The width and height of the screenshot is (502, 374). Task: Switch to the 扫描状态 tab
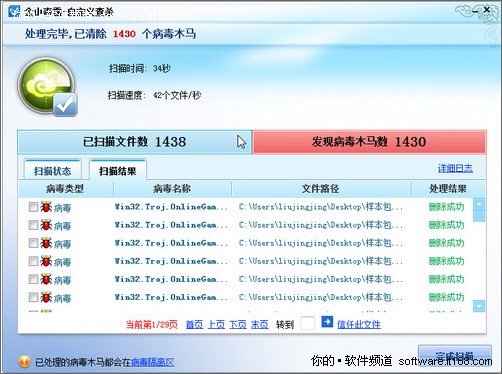pyautogui.click(x=53, y=170)
